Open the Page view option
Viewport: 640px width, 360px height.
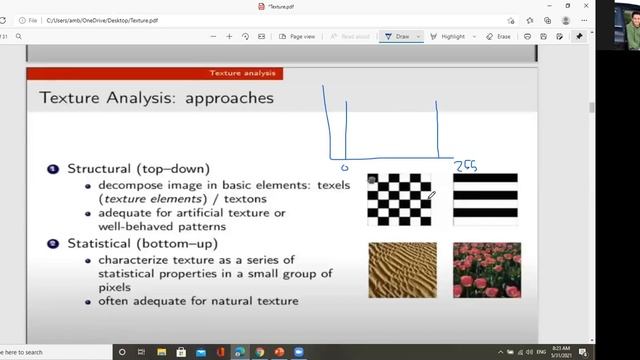click(297, 36)
